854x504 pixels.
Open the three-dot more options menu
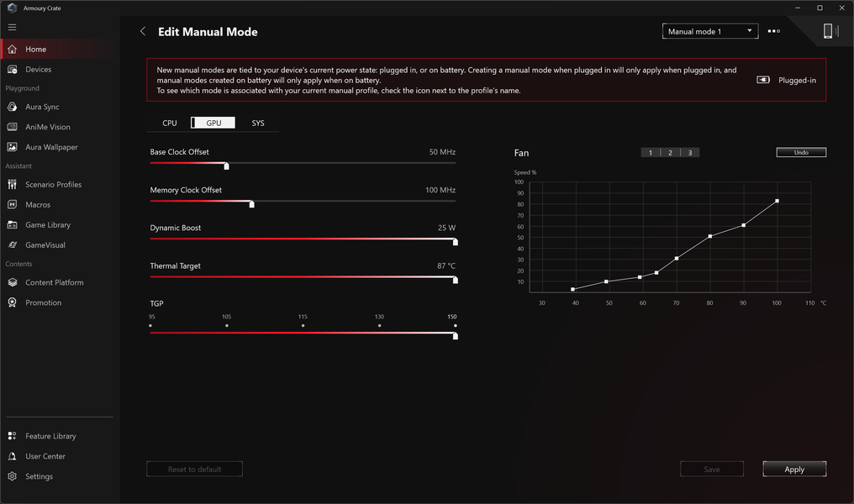[774, 31]
